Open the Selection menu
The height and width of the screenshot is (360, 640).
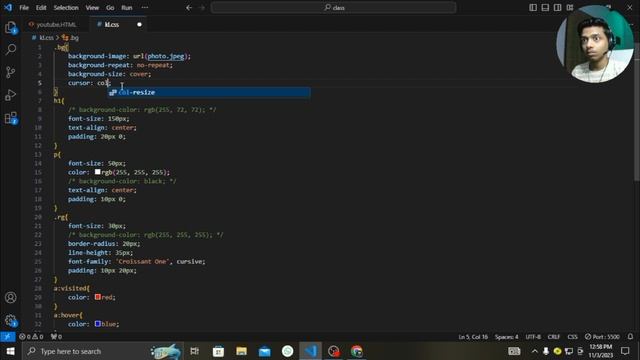pyautogui.click(x=66, y=7)
